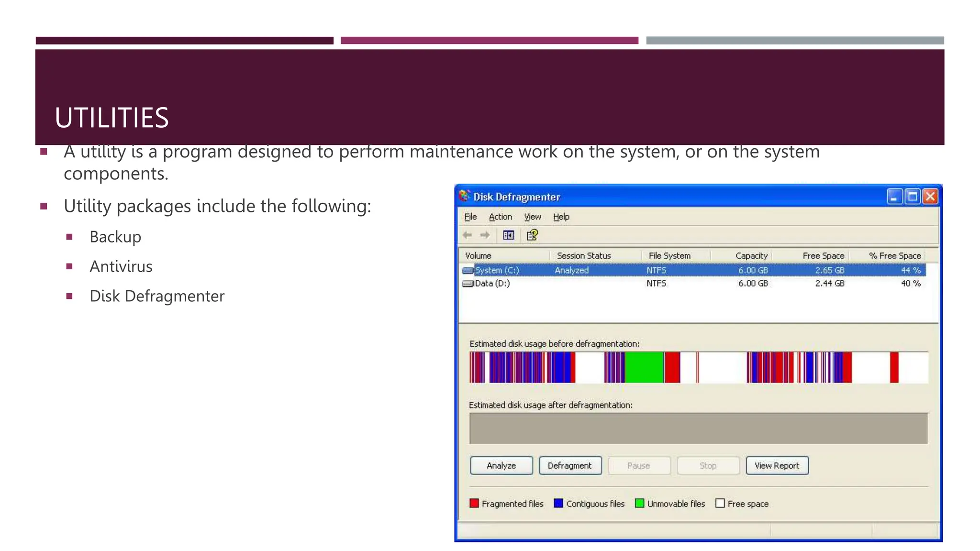The image size is (980, 551).
Task: Click the '40 %' free space cell
Action: click(911, 284)
